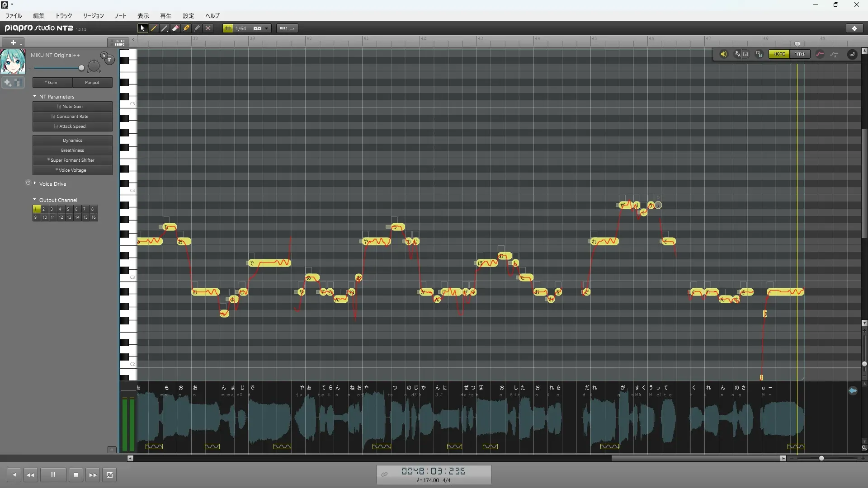The height and width of the screenshot is (488, 868).
Task: Switch to PITCH edit mode
Action: (x=800, y=54)
